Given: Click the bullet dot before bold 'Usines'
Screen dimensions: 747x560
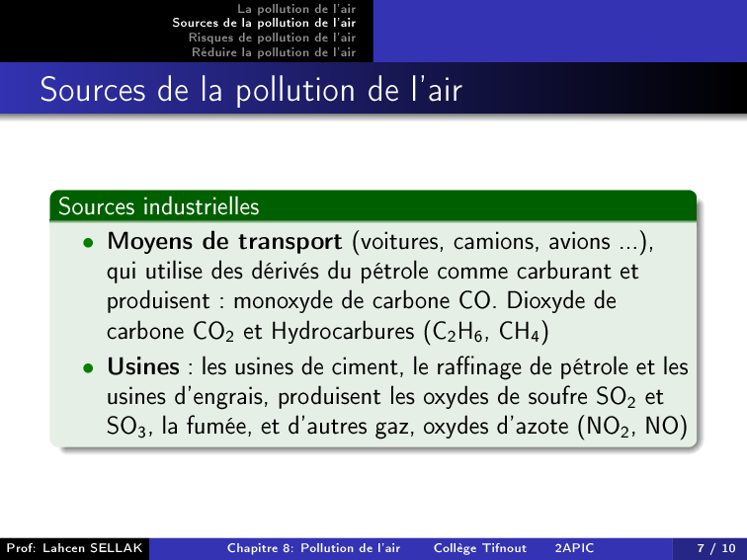Looking at the screenshot, I should [89, 368].
